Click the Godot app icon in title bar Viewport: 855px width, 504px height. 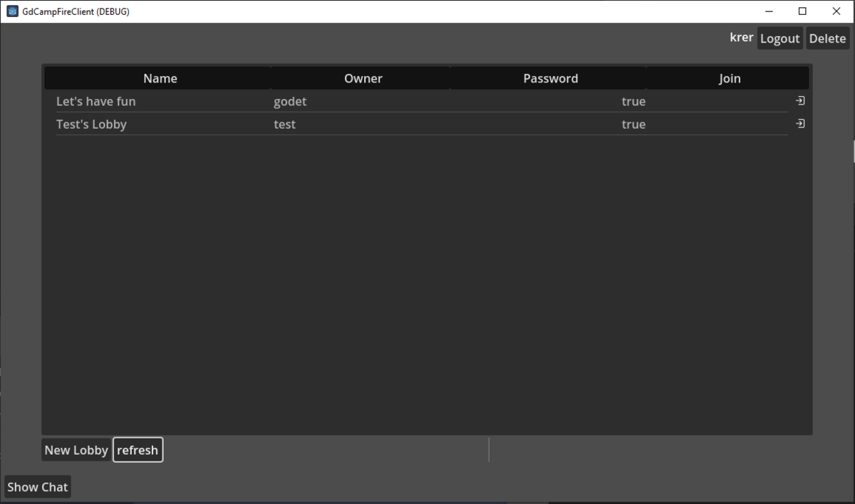point(12,11)
